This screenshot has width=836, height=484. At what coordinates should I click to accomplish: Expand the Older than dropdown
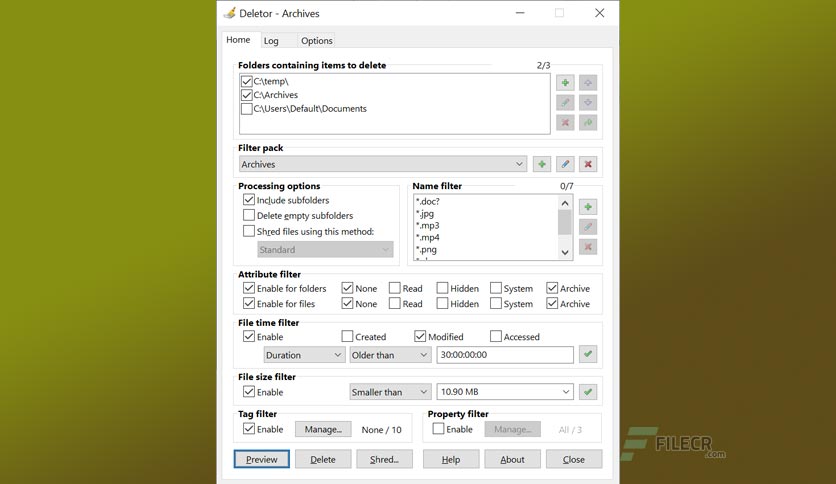click(x=390, y=355)
